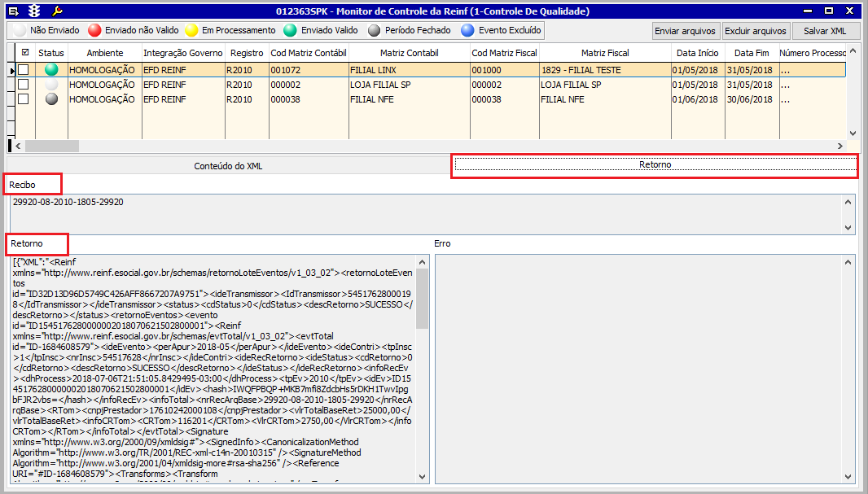Select the 1829 - FILIAL TESTE cell
868x494 pixels.
tap(605, 70)
